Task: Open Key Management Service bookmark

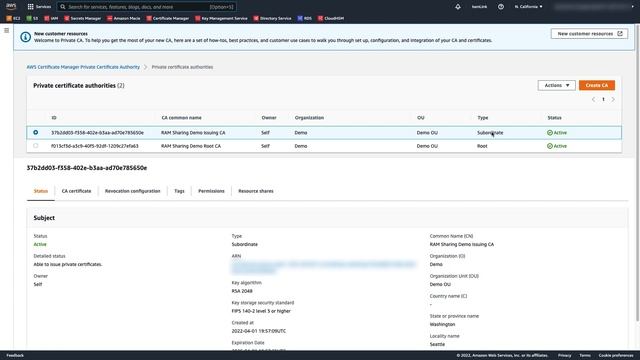Action: pos(221,18)
